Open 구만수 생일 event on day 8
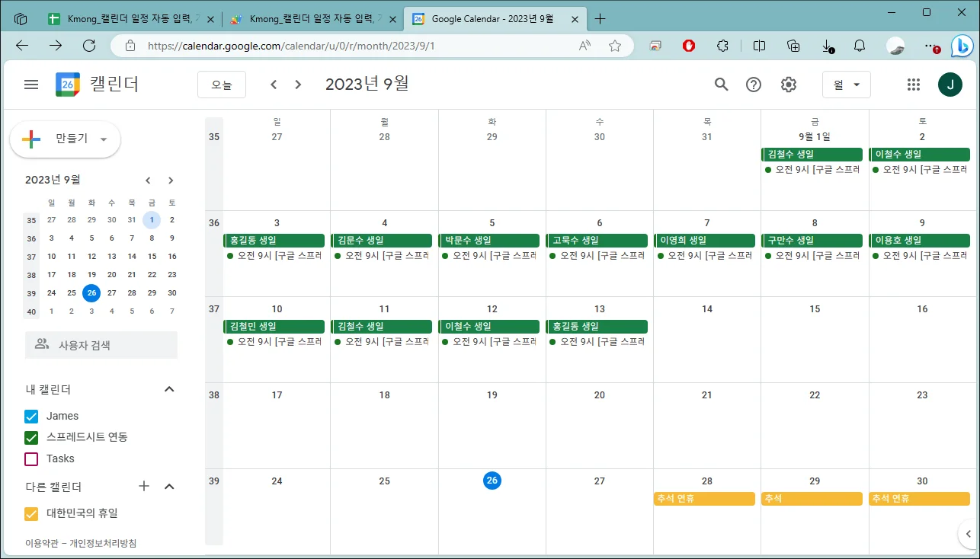 (x=812, y=240)
